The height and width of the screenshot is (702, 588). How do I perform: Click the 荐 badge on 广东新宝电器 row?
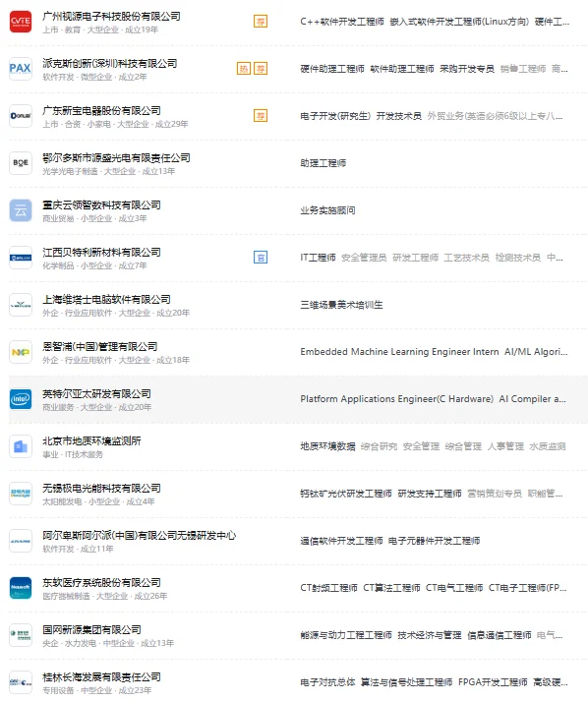(x=261, y=115)
